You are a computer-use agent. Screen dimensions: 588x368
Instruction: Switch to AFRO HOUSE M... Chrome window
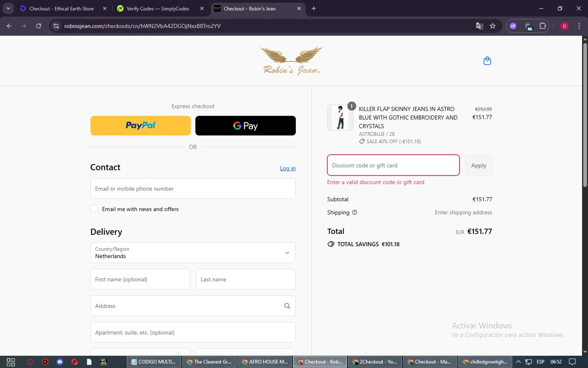point(265,362)
